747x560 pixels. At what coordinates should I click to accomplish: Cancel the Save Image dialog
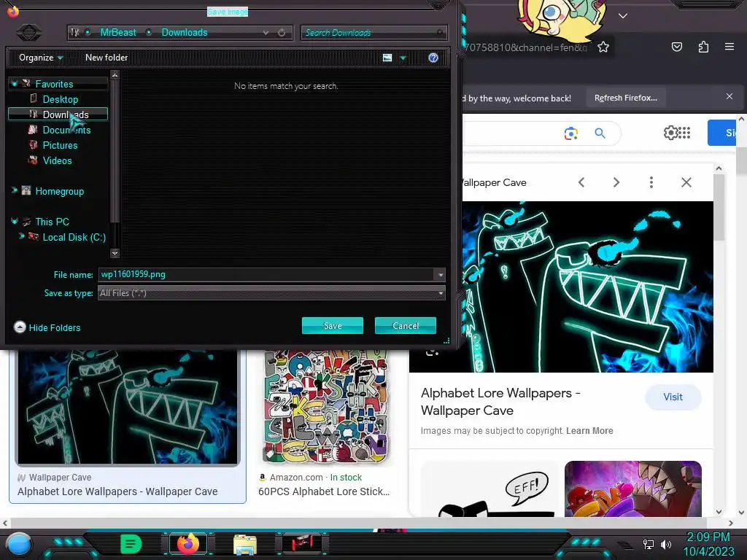tap(406, 326)
